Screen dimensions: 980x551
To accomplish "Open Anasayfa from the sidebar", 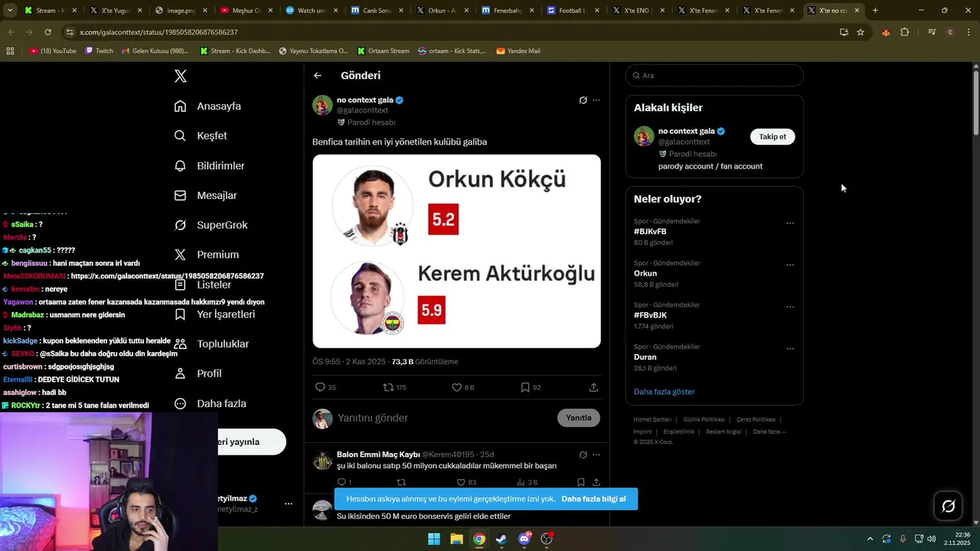I will pos(207,106).
